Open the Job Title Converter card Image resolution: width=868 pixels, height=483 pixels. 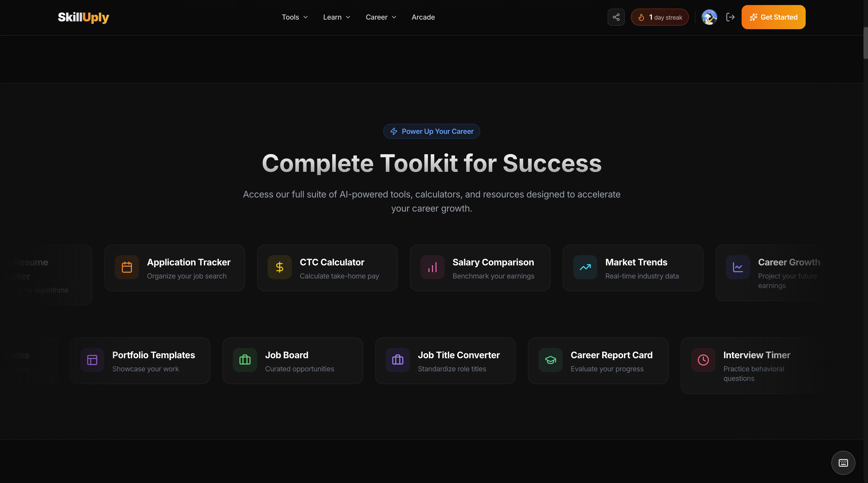coord(445,360)
